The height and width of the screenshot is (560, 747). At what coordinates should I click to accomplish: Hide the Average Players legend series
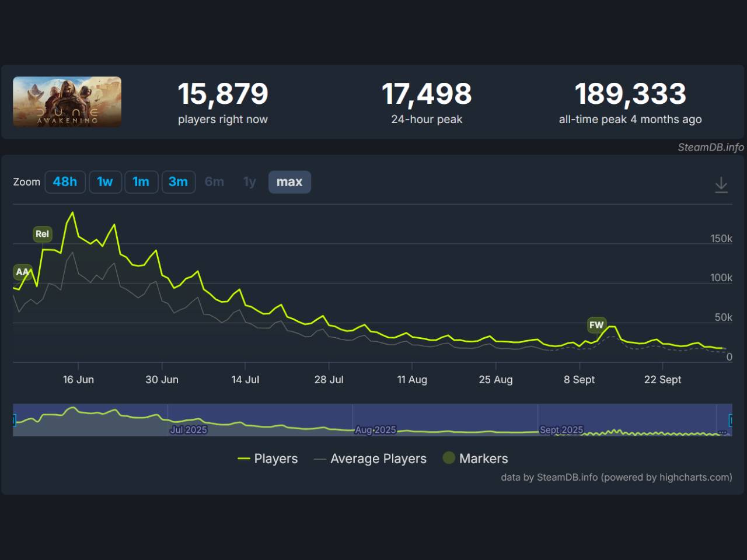[x=370, y=459]
